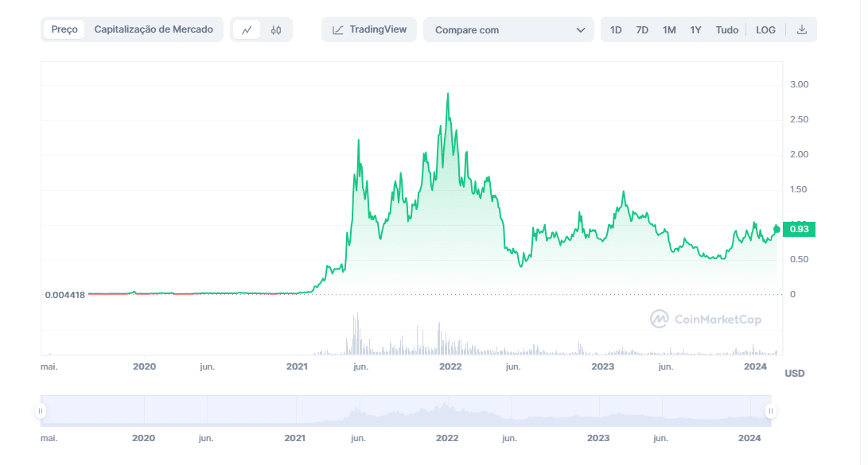868x465 pixels.
Task: Select the Preço tab
Action: [64, 29]
